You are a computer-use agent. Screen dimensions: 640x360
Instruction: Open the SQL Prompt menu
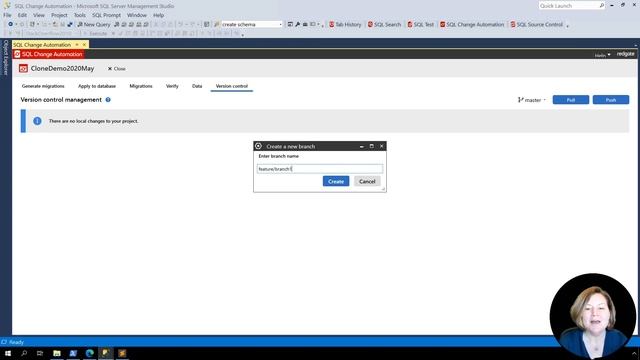click(x=106, y=15)
